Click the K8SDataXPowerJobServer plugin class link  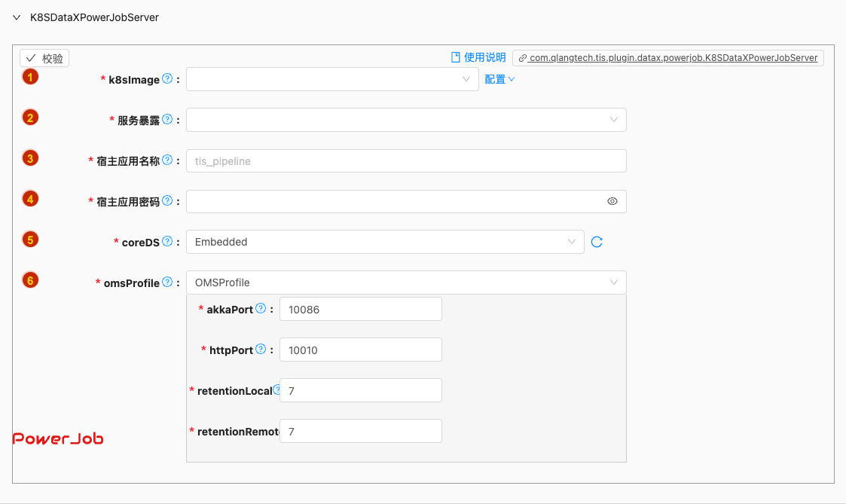tap(667, 58)
